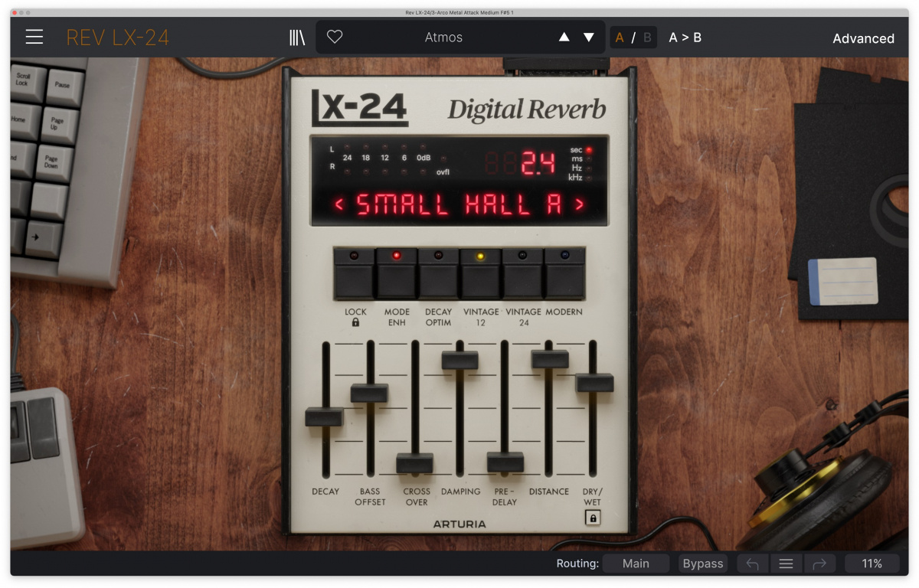Open the REV LX-24 main menu
The height and width of the screenshot is (588, 919).
pyautogui.click(x=34, y=36)
